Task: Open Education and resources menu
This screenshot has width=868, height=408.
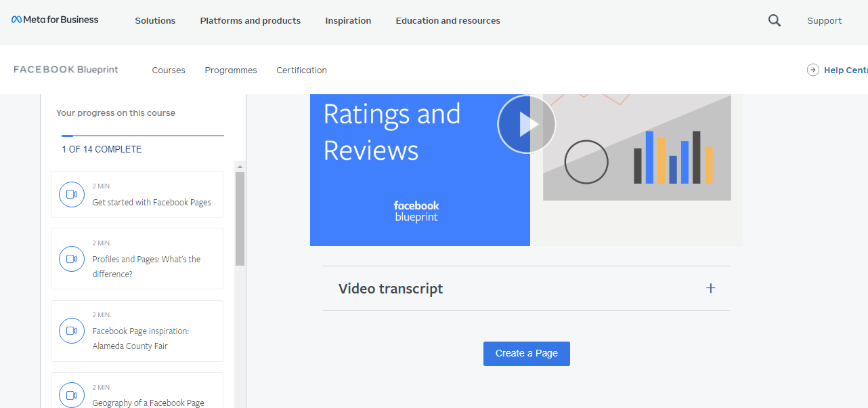Action: [x=448, y=21]
